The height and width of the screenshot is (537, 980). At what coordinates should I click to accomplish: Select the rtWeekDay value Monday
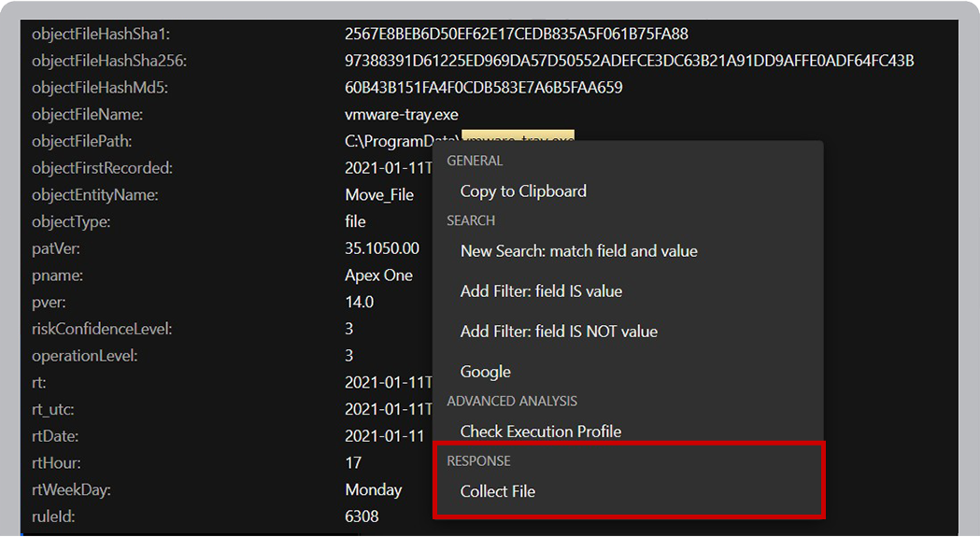(x=373, y=489)
